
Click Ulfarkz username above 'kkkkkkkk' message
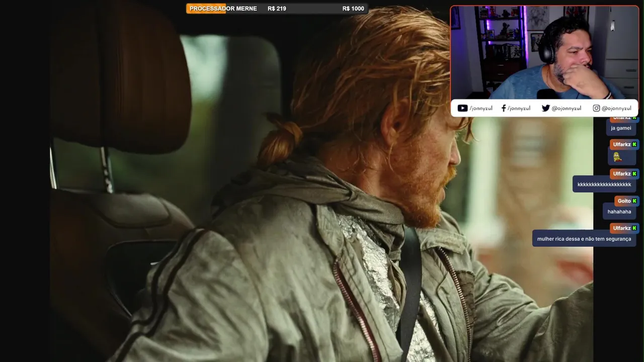pos(621,173)
